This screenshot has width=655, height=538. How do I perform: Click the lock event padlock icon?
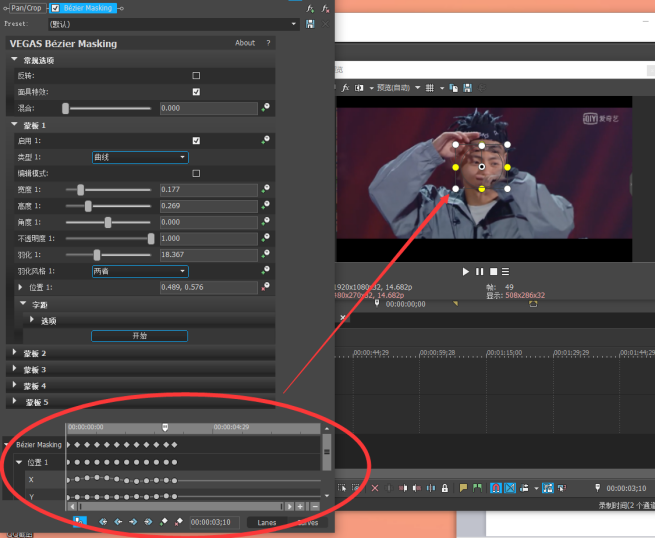445,488
